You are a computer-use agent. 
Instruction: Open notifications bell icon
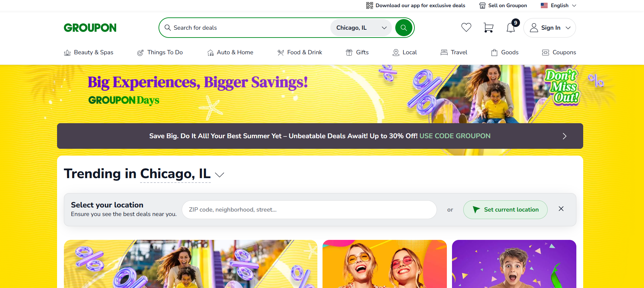point(511,28)
